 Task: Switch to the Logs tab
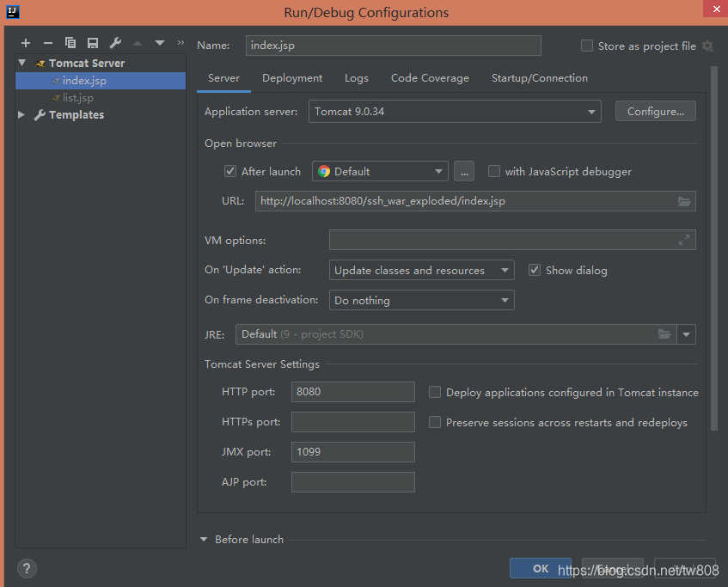[x=357, y=78]
